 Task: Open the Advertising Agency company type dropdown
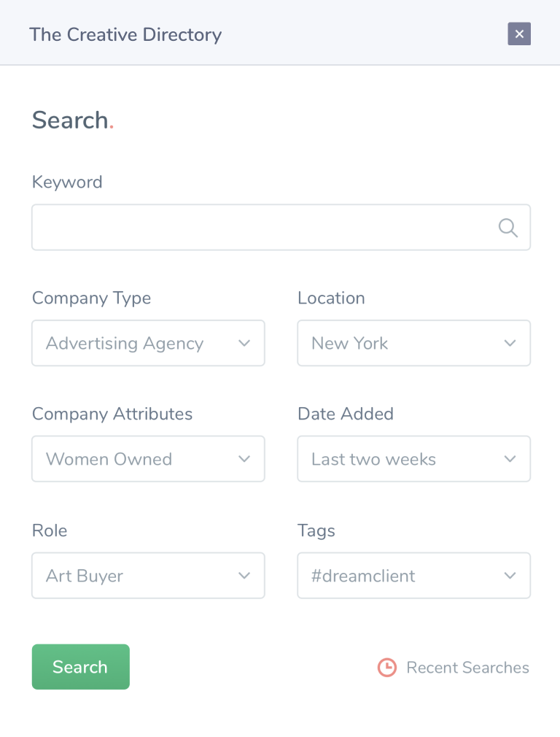click(x=148, y=343)
